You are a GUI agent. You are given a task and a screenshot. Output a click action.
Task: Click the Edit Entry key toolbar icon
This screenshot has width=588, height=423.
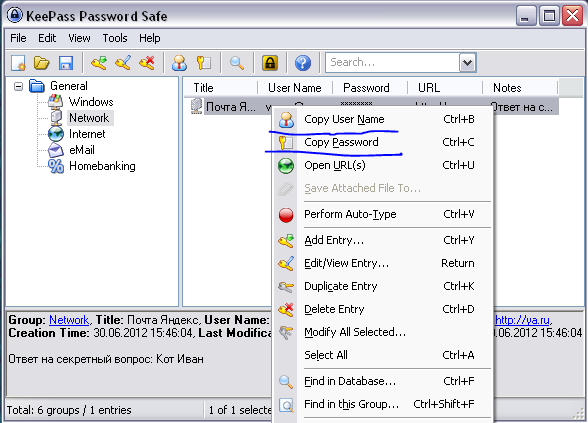[x=123, y=63]
